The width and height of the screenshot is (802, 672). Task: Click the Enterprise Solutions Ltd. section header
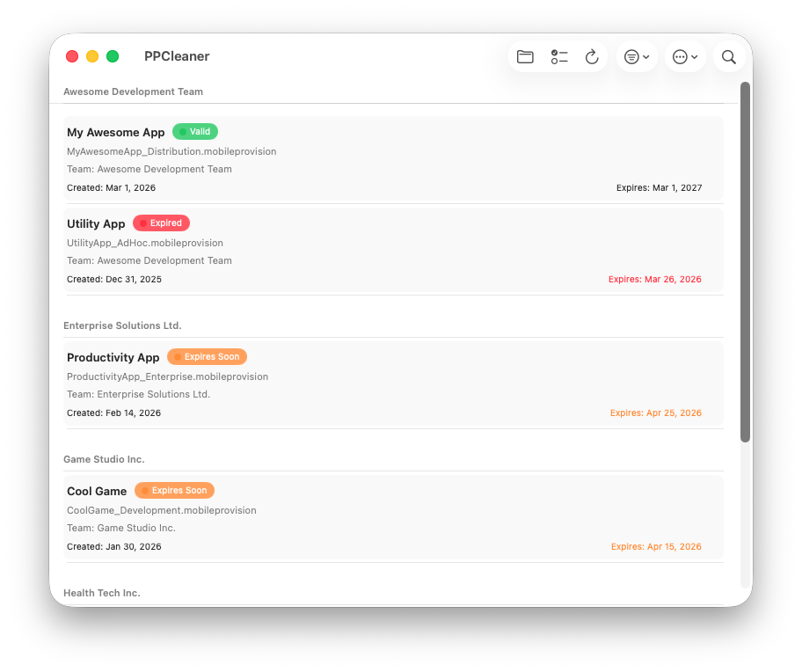click(122, 325)
